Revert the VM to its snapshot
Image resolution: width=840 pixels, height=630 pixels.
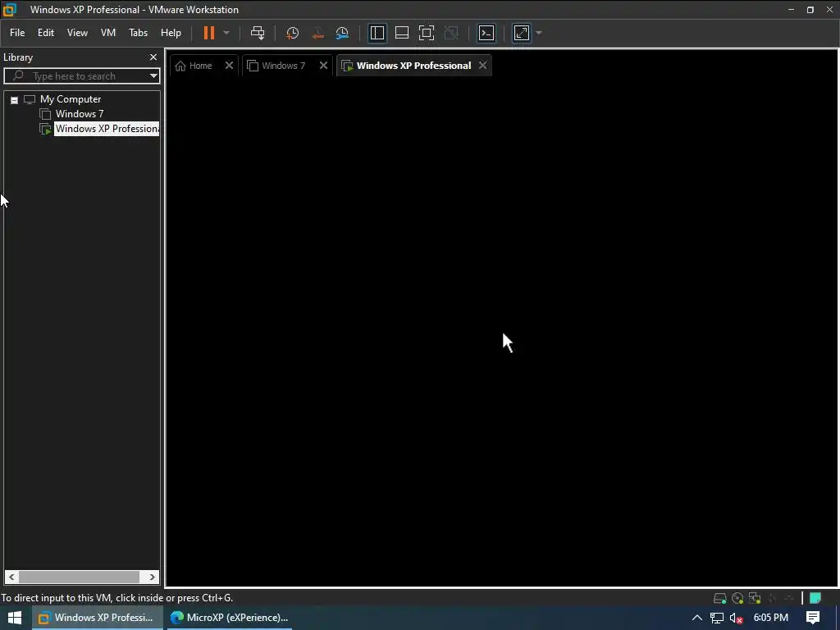317,33
